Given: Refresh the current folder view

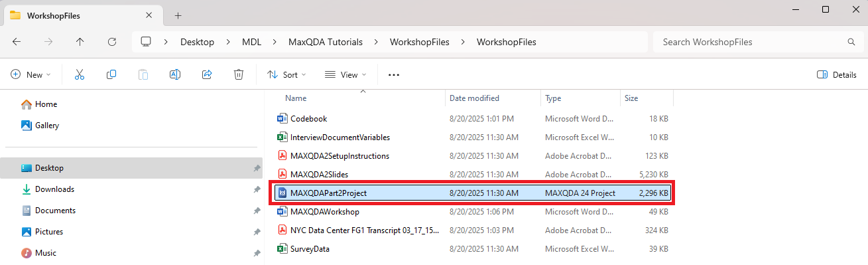Looking at the screenshot, I should (112, 42).
